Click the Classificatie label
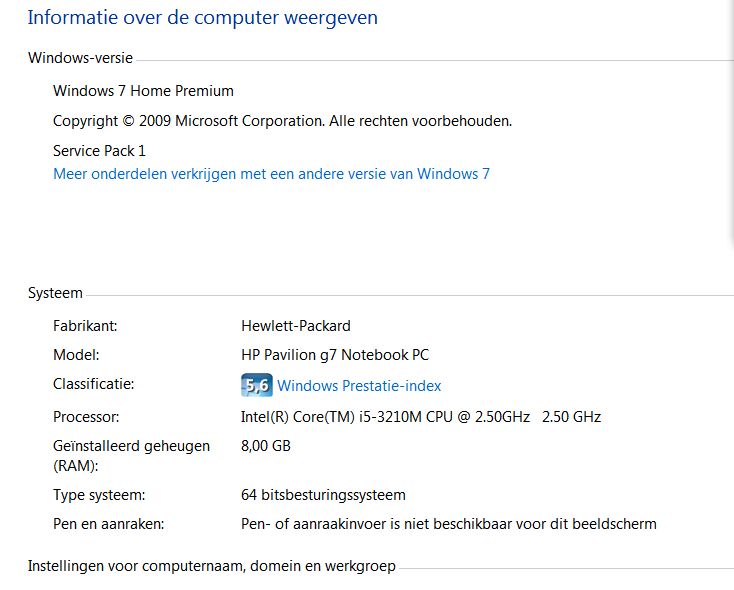 click(x=93, y=384)
